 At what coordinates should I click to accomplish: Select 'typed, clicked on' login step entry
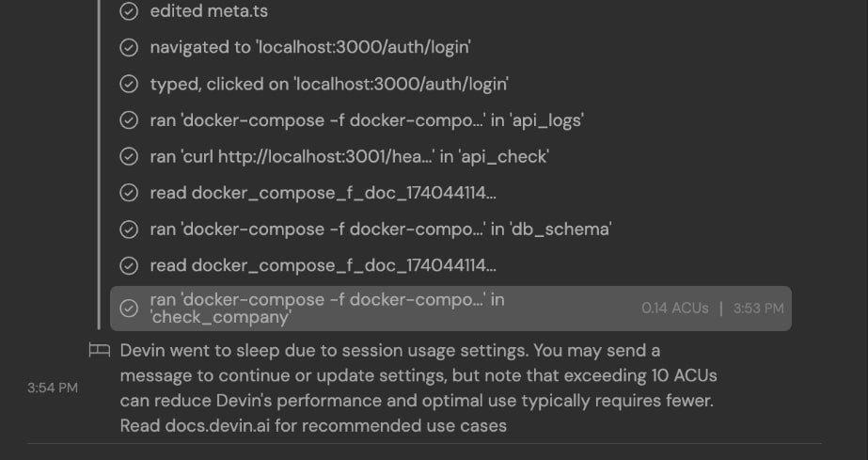pyautogui.click(x=329, y=85)
